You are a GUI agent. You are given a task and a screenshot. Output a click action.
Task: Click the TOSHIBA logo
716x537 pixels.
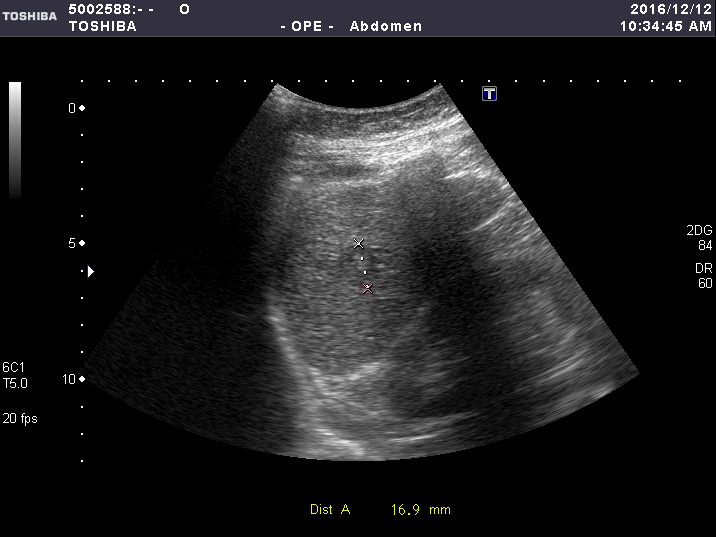(30, 16)
